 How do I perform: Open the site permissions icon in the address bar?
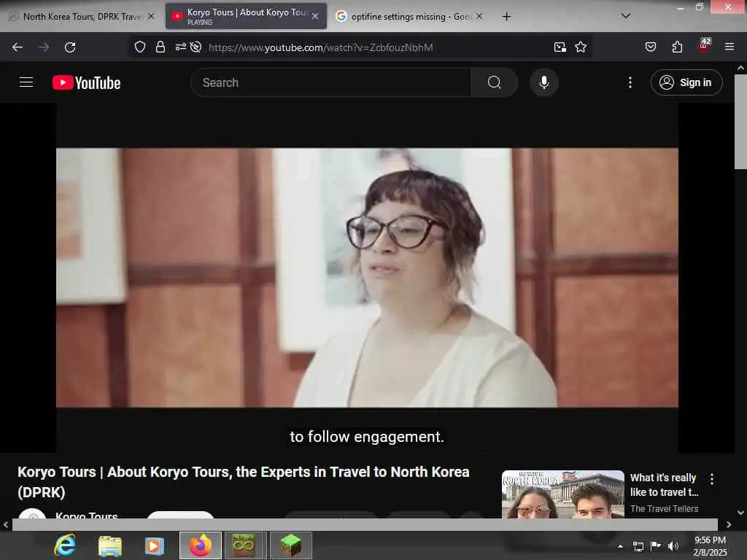click(x=181, y=47)
